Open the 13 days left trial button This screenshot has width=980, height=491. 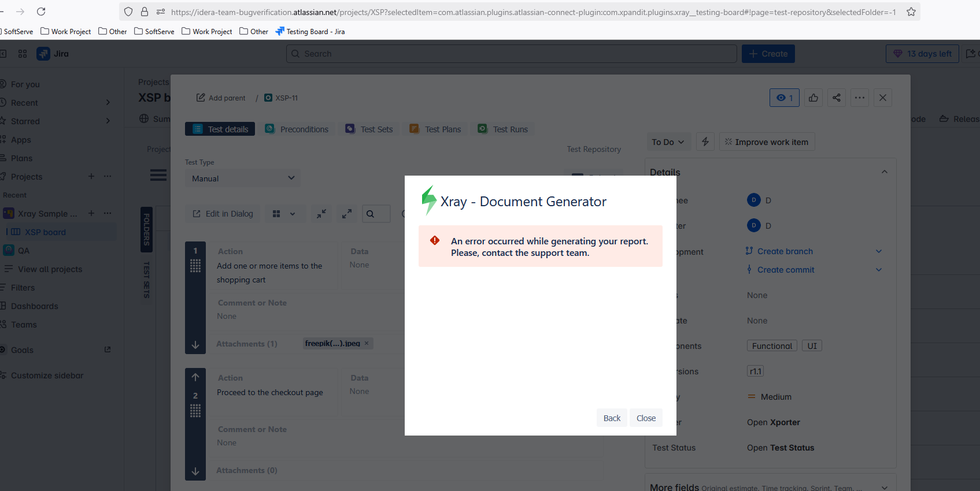coord(923,54)
